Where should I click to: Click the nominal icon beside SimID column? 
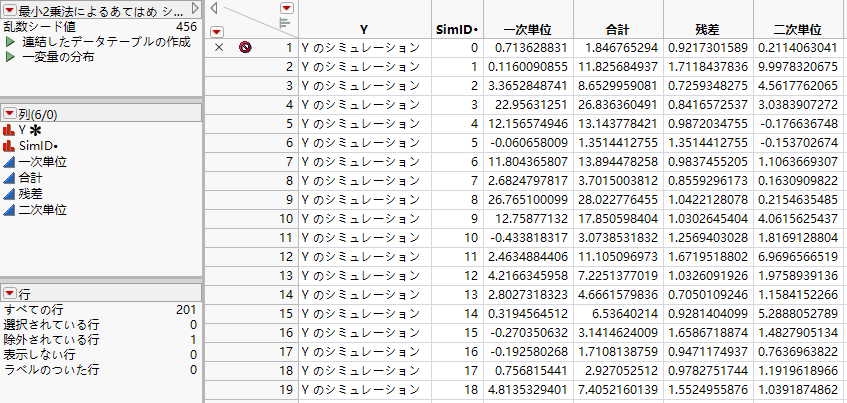9,146
